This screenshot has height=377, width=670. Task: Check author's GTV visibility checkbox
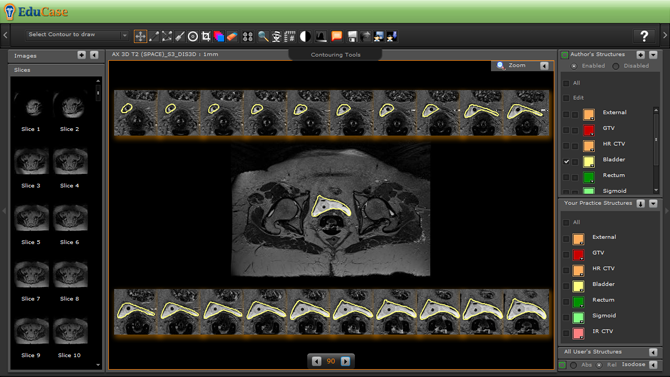566,130
